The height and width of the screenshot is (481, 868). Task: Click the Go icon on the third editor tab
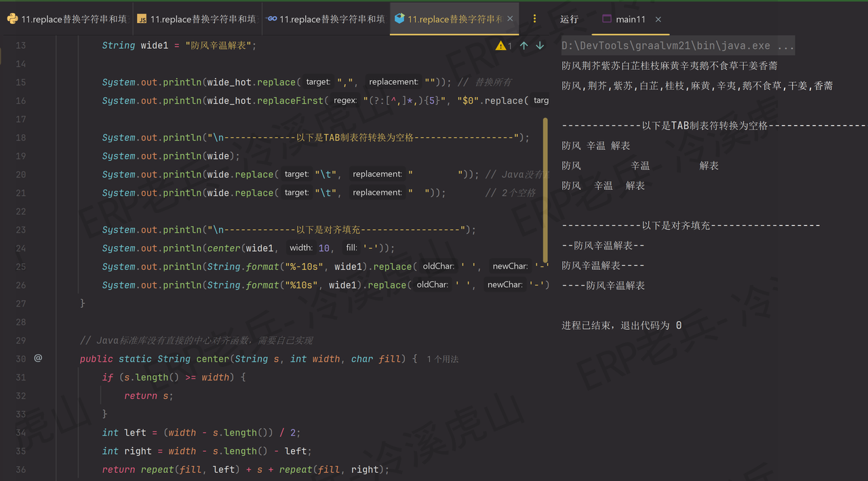pyautogui.click(x=273, y=18)
